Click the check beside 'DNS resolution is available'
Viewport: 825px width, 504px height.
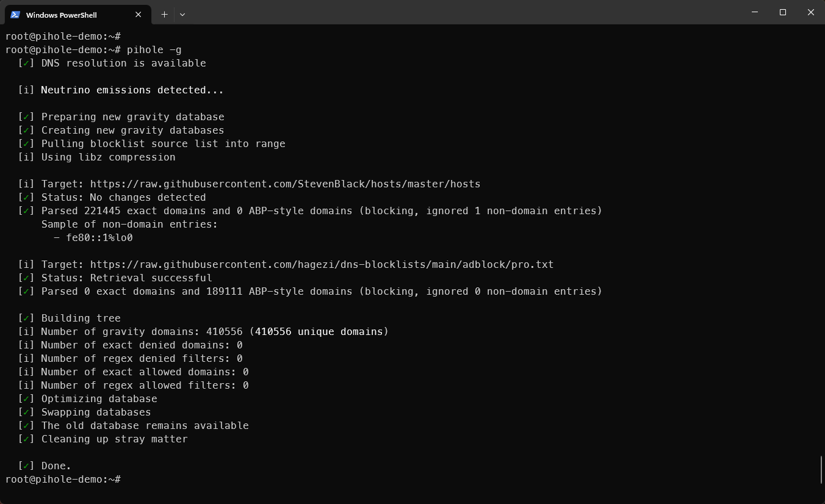tap(26, 63)
